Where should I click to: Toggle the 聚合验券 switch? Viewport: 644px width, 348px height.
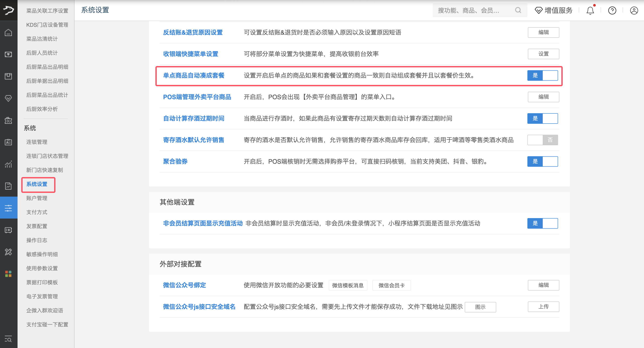[543, 161]
